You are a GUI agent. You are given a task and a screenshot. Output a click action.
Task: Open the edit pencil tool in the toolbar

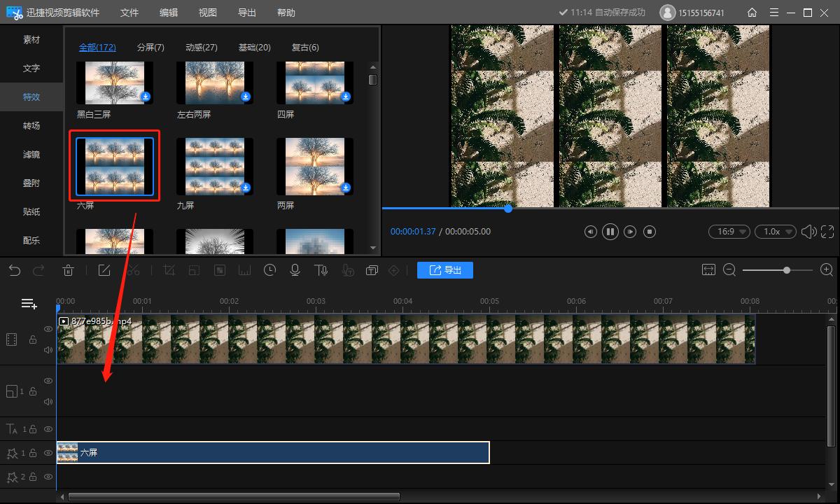tap(104, 270)
